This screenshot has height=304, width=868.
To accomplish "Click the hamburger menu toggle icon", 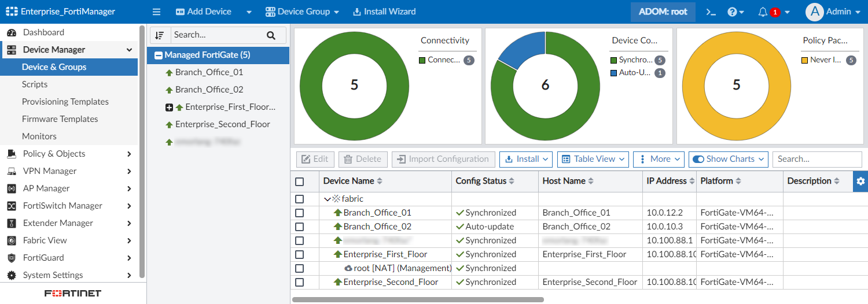I will (x=156, y=12).
